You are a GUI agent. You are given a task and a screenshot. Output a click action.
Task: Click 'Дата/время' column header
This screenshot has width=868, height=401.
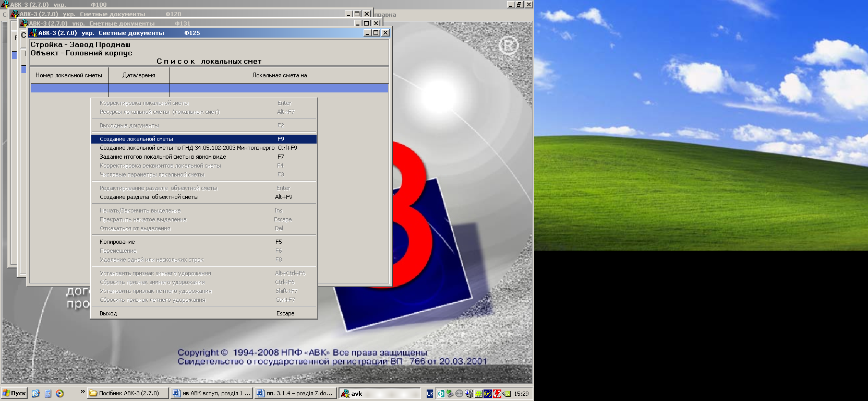(139, 75)
